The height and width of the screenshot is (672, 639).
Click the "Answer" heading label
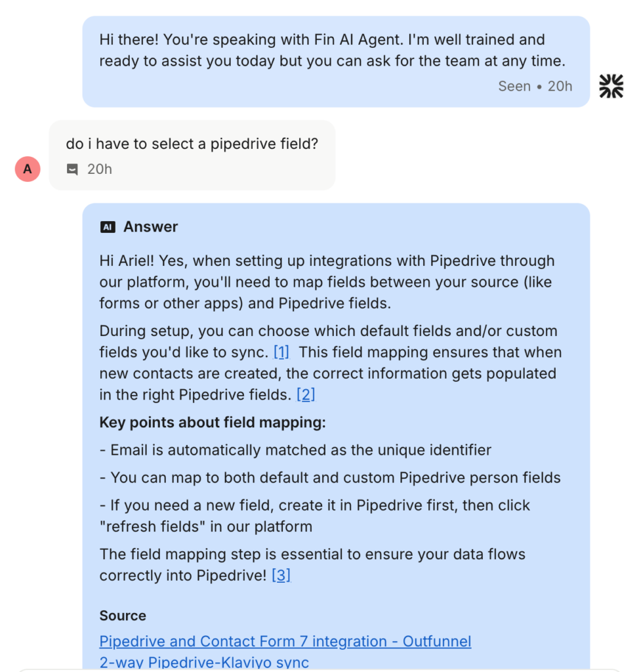(x=151, y=227)
